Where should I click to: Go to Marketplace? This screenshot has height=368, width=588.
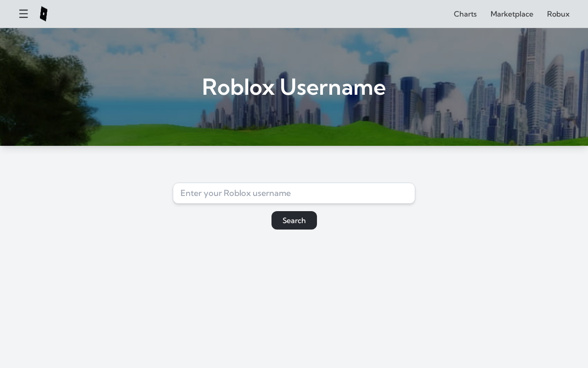coord(512,14)
